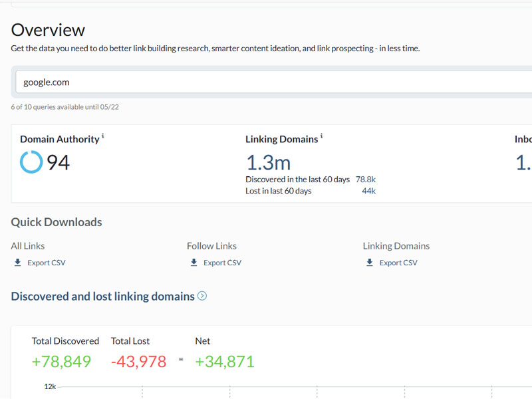The image size is (532, 399).
Task: Click the Domain Authority score 94
Action: pyautogui.click(x=58, y=162)
